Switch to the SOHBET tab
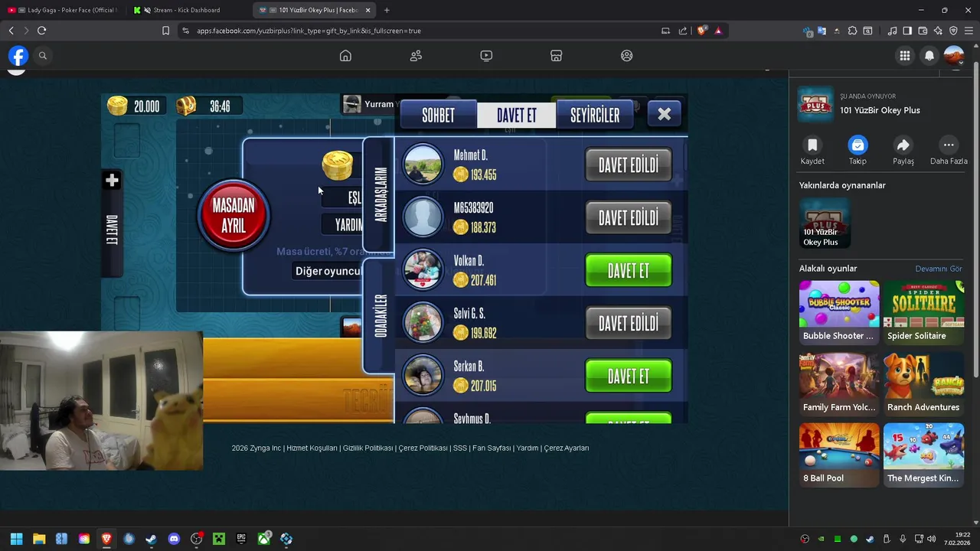Viewport: 980px width, 551px height. pyautogui.click(x=438, y=115)
